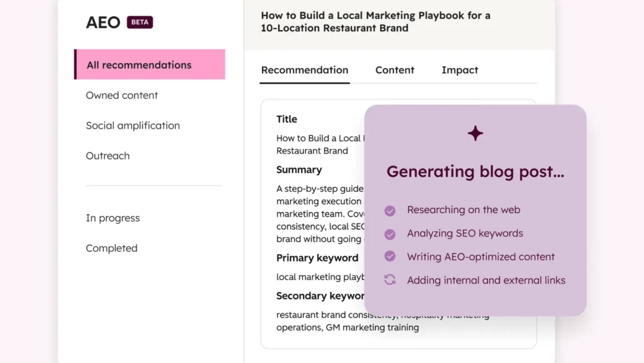This screenshot has width=644, height=363.
Task: Switch to the Content tab
Action: click(x=395, y=70)
